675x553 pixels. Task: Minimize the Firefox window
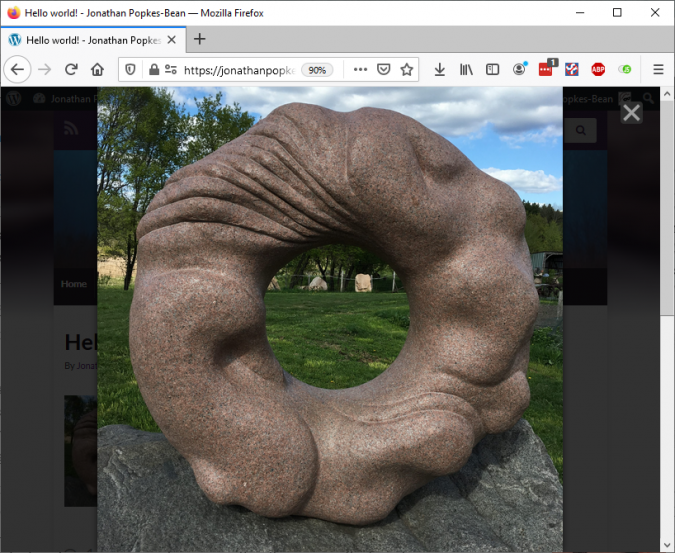[x=580, y=12]
